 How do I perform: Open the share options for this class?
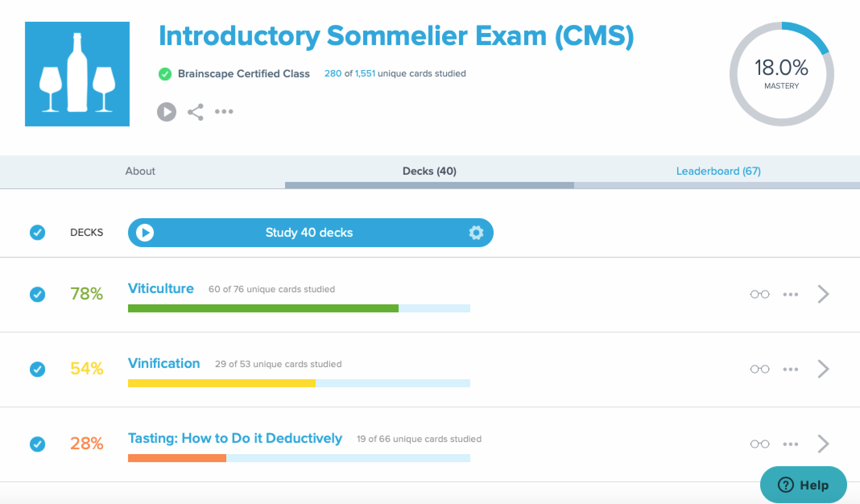[x=196, y=112]
